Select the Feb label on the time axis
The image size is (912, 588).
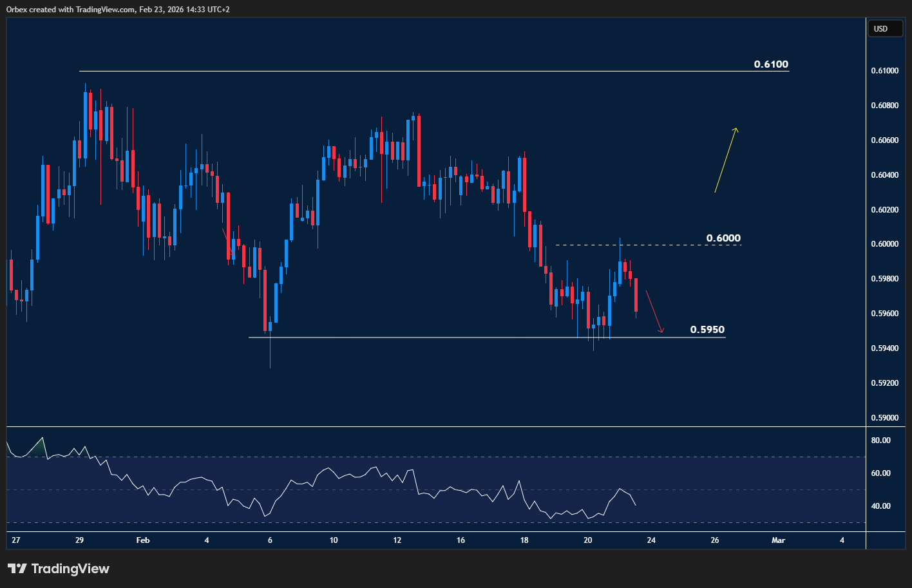tap(143, 540)
